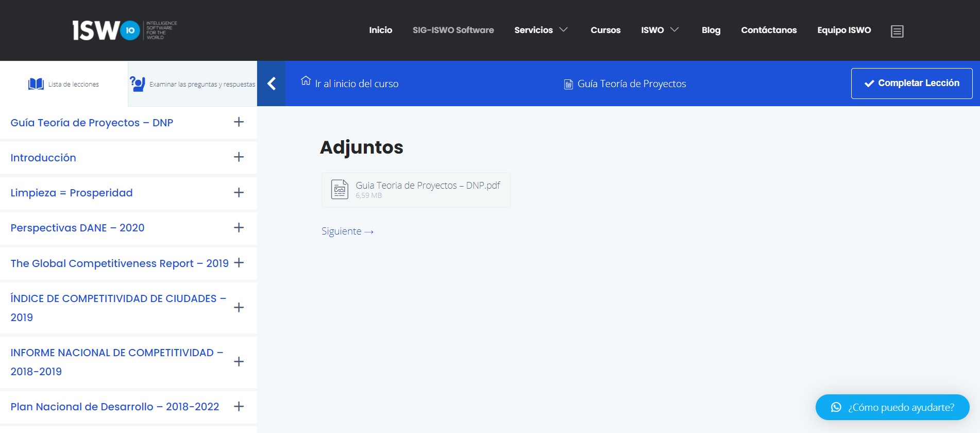Click the ISWO logo in header
The width and height of the screenshot is (980, 433).
tap(124, 30)
